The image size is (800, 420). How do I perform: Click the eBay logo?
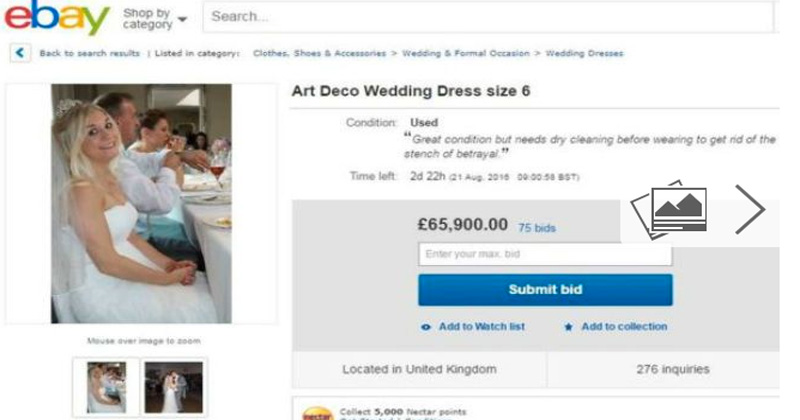pos(56,18)
